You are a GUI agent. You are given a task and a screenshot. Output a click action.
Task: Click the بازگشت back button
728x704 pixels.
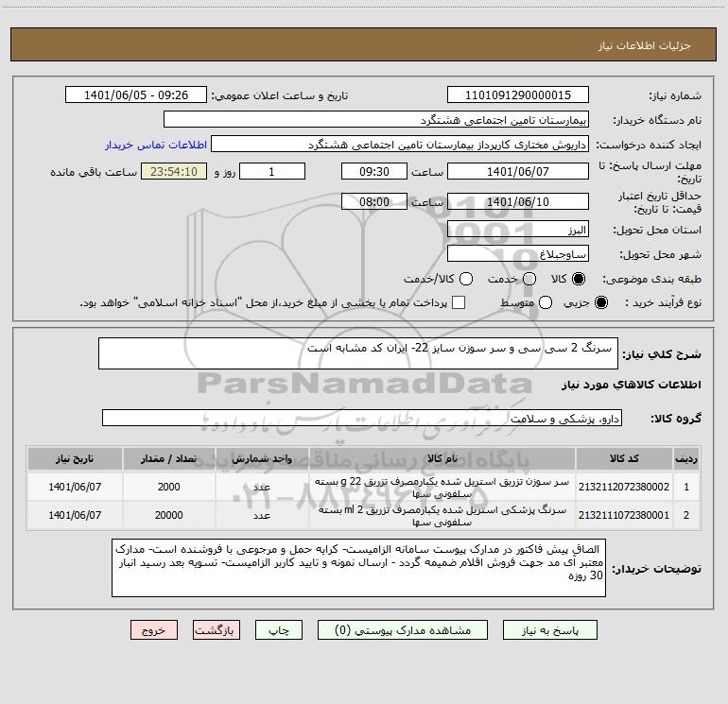click(x=217, y=630)
